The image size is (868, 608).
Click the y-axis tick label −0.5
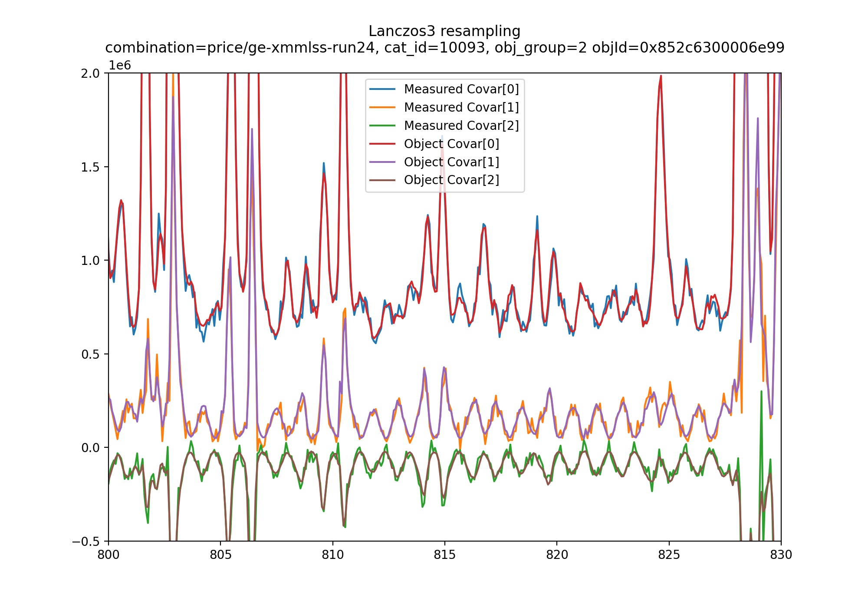click(x=86, y=542)
